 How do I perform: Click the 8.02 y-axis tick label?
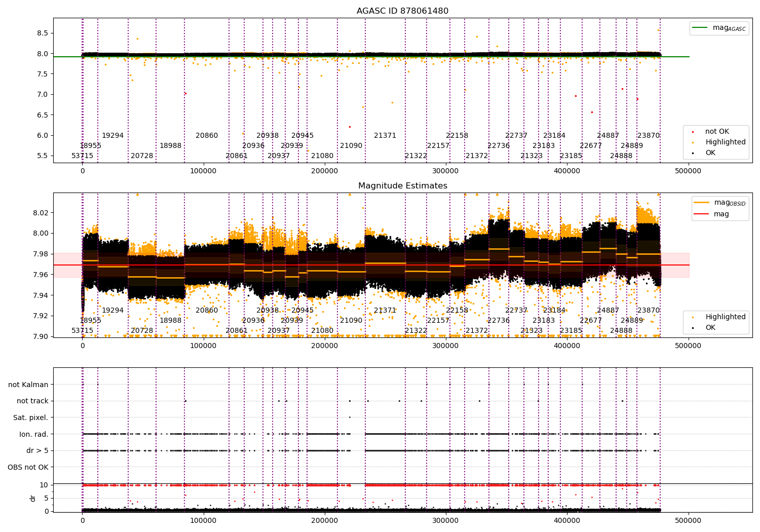point(41,213)
